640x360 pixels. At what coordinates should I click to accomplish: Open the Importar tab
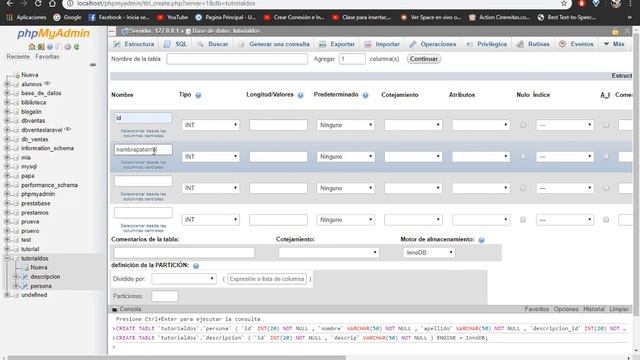point(382,44)
